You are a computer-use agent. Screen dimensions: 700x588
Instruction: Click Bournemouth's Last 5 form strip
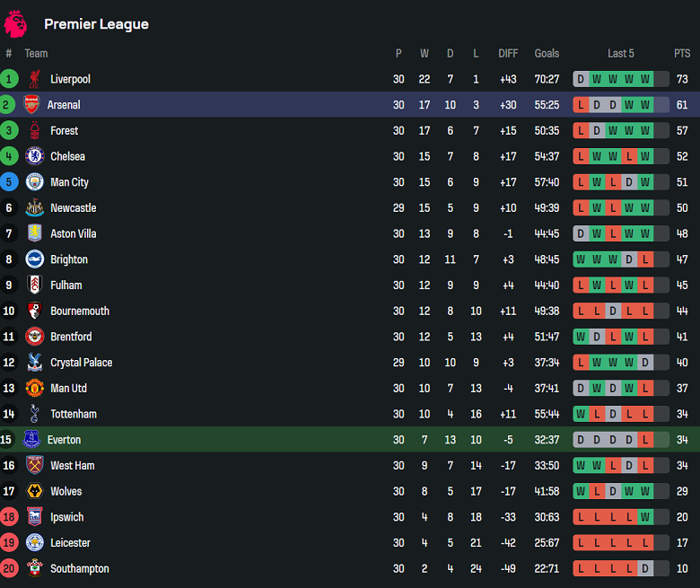[x=621, y=312]
